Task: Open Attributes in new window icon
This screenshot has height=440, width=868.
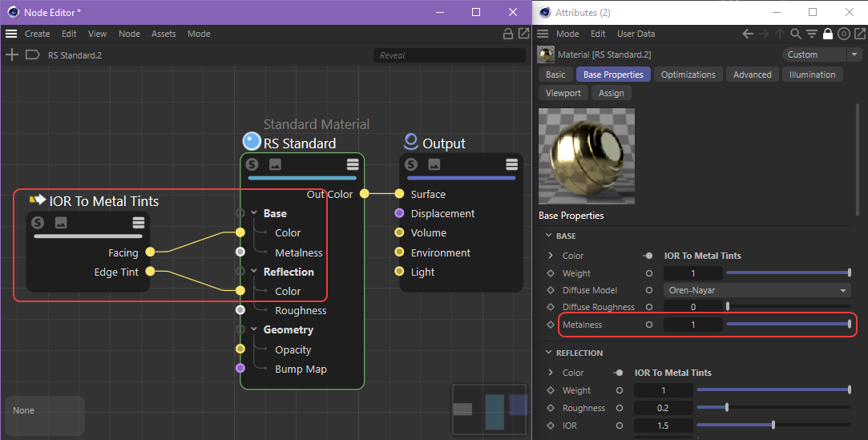Action: pos(860,34)
